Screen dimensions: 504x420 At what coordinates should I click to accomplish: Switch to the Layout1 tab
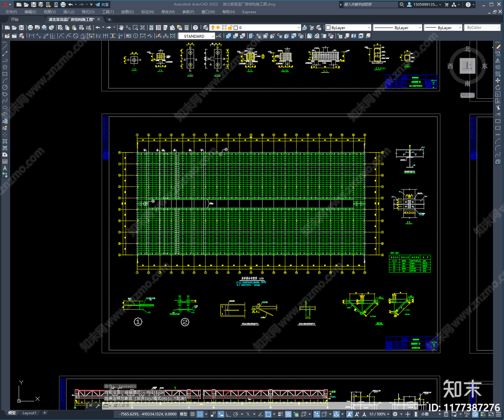tap(29, 413)
